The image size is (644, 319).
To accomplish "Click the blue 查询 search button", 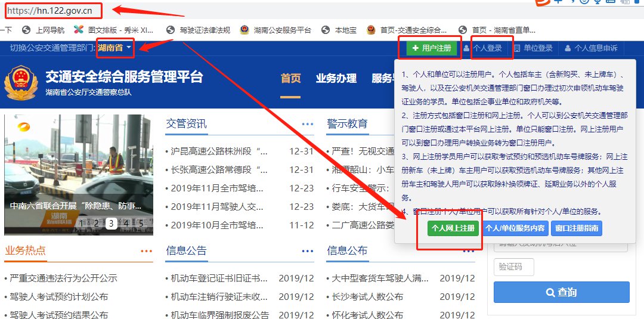I will [x=561, y=292].
